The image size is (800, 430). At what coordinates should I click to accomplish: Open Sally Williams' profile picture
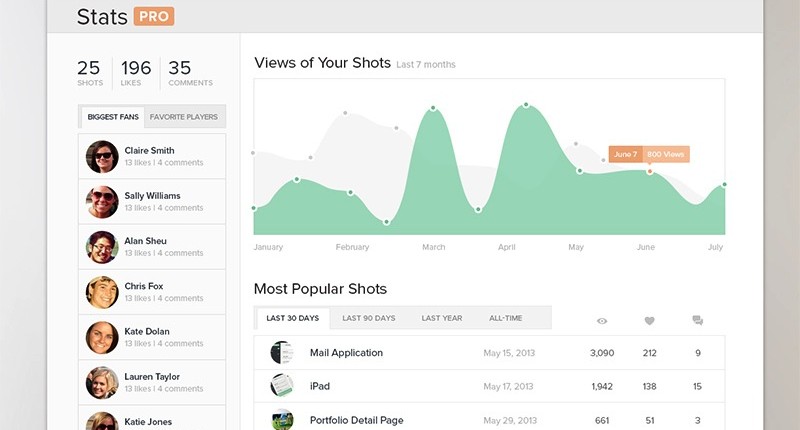(102, 202)
